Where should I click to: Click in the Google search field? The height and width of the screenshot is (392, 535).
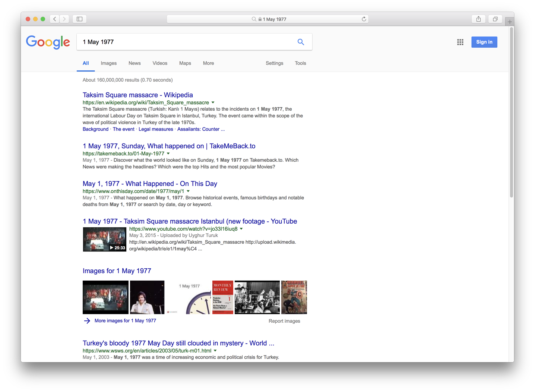(186, 42)
